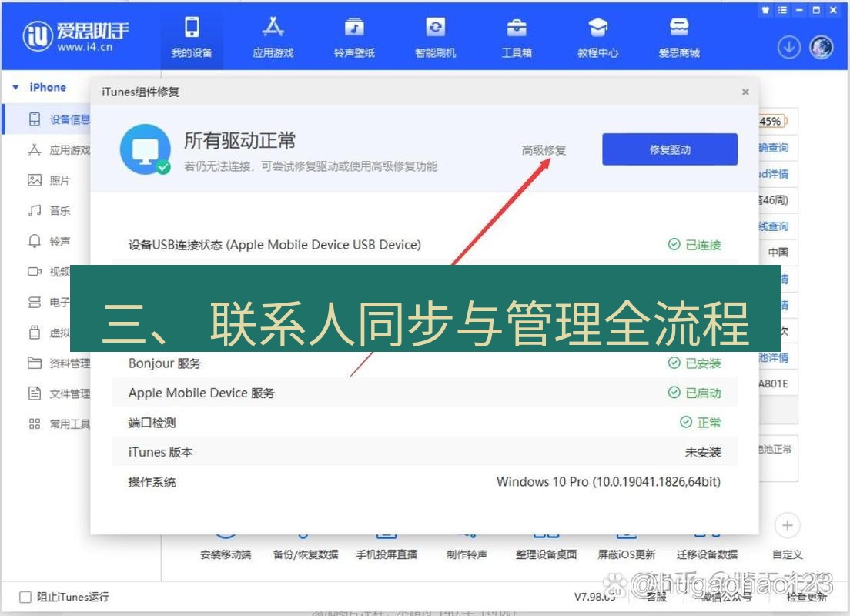Open the 工具箱 tab
The width and height of the screenshot is (850, 616).
click(x=516, y=38)
